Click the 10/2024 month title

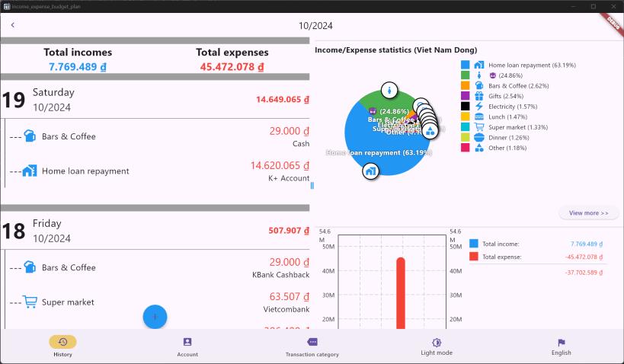click(x=315, y=25)
